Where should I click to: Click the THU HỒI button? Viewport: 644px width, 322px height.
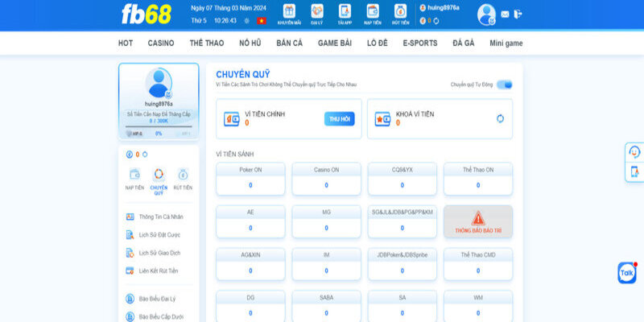(x=339, y=118)
